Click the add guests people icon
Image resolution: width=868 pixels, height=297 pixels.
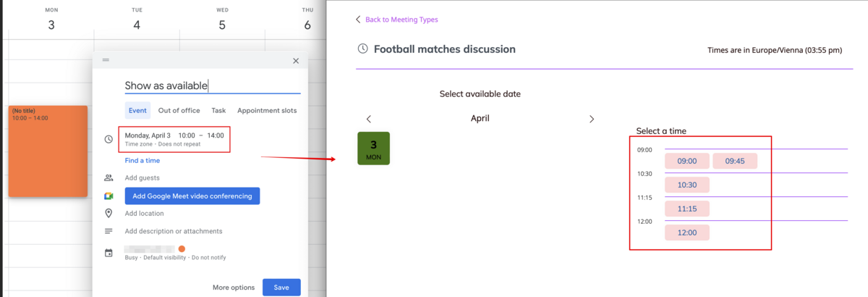109,178
